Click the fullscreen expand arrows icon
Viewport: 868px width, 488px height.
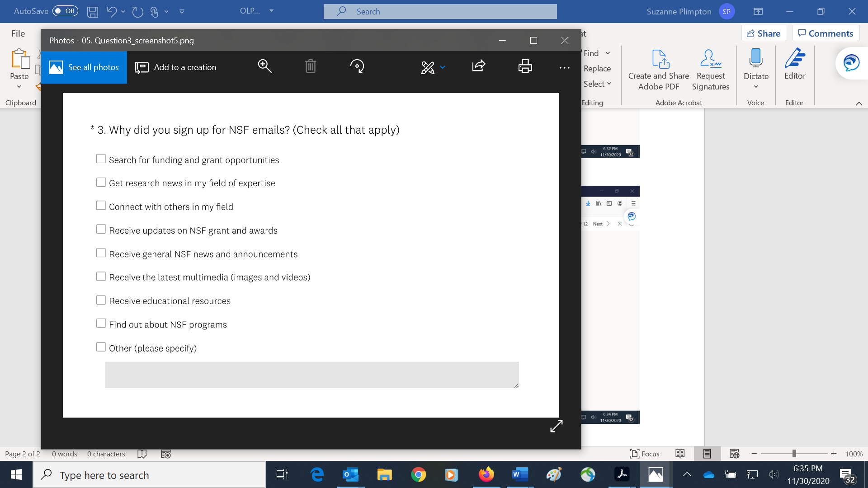click(556, 426)
